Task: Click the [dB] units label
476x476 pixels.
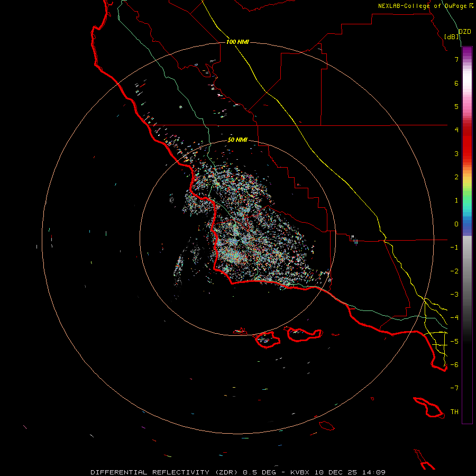Action: click(452, 36)
